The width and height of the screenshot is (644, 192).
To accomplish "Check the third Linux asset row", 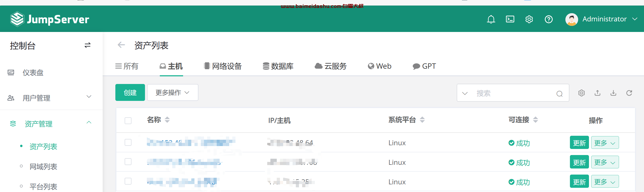I will [128, 181].
